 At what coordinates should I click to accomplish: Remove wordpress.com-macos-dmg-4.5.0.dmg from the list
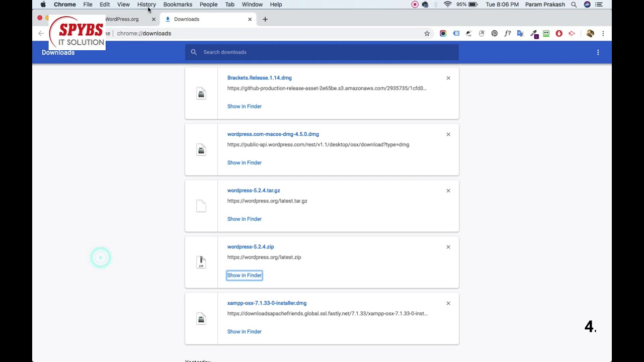[448, 134]
